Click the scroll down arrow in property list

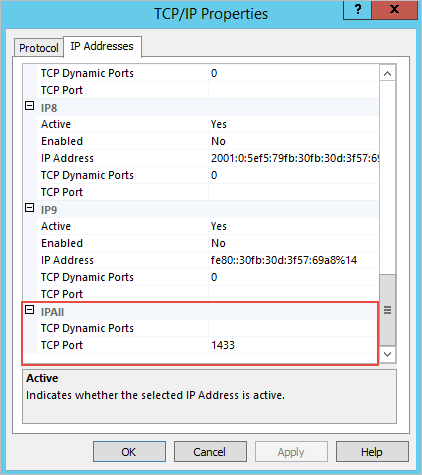tap(387, 354)
